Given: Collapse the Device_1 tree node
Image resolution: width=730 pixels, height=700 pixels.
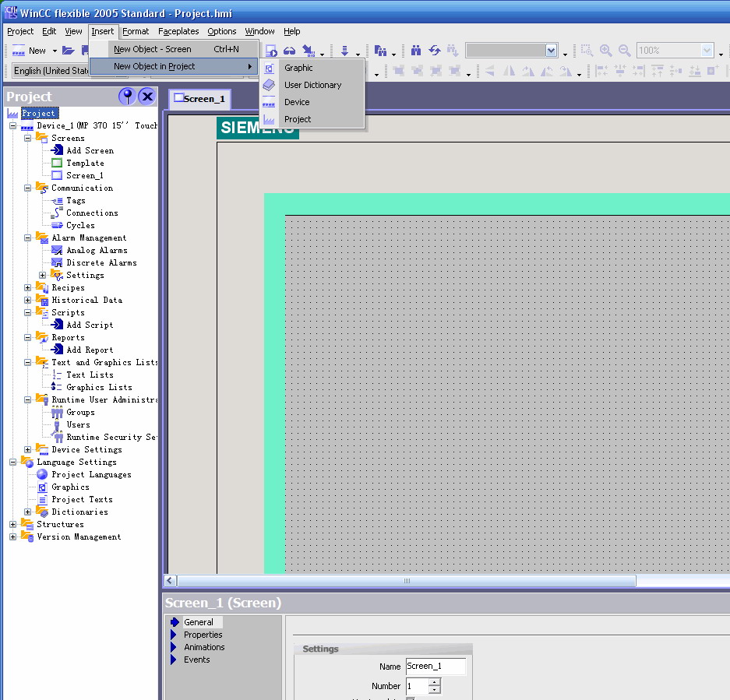Looking at the screenshot, I should 13,125.
